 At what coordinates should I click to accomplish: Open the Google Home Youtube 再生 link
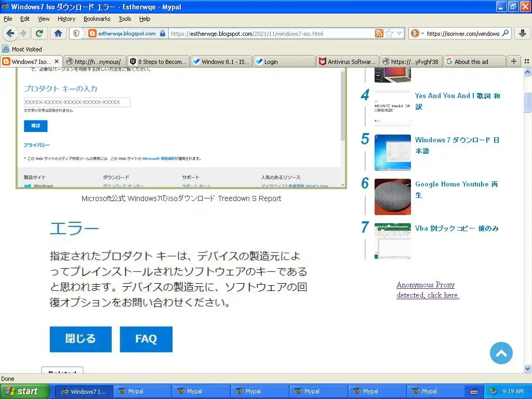coord(456,189)
